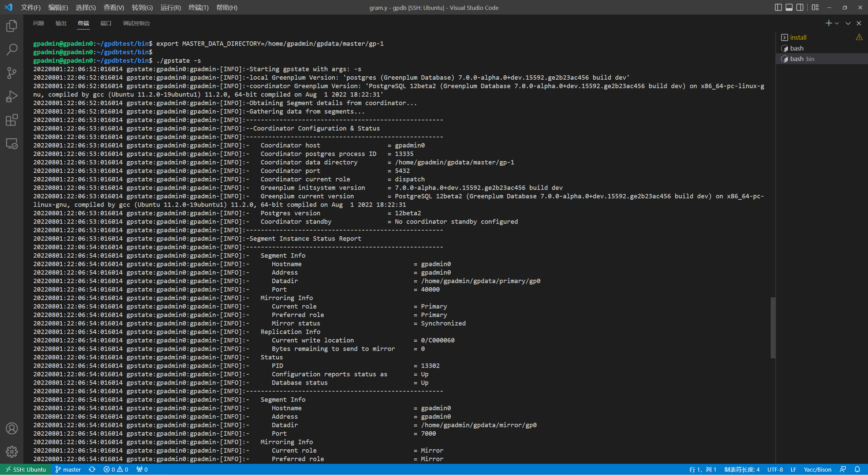Click the forwarded ports indicator
The width and height of the screenshot is (868, 475).
(x=142, y=470)
